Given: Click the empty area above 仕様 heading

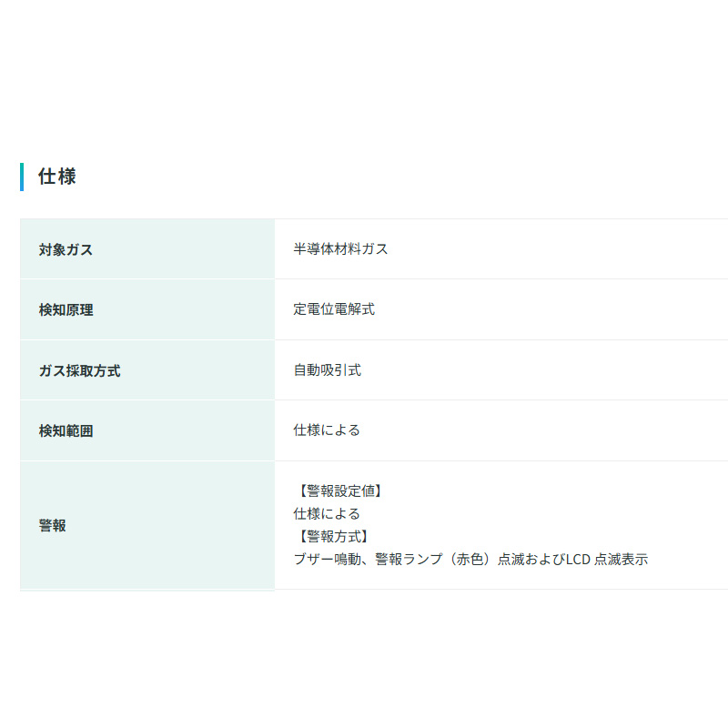Looking at the screenshot, I should (x=364, y=82).
